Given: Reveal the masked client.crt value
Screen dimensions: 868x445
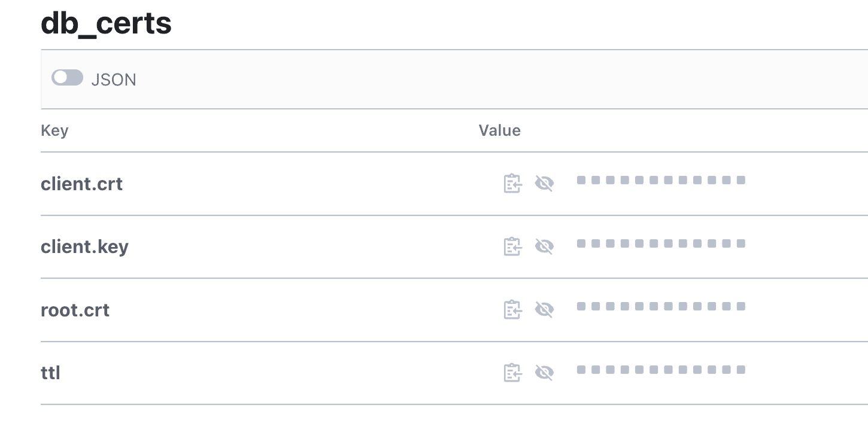Looking at the screenshot, I should click(x=544, y=184).
